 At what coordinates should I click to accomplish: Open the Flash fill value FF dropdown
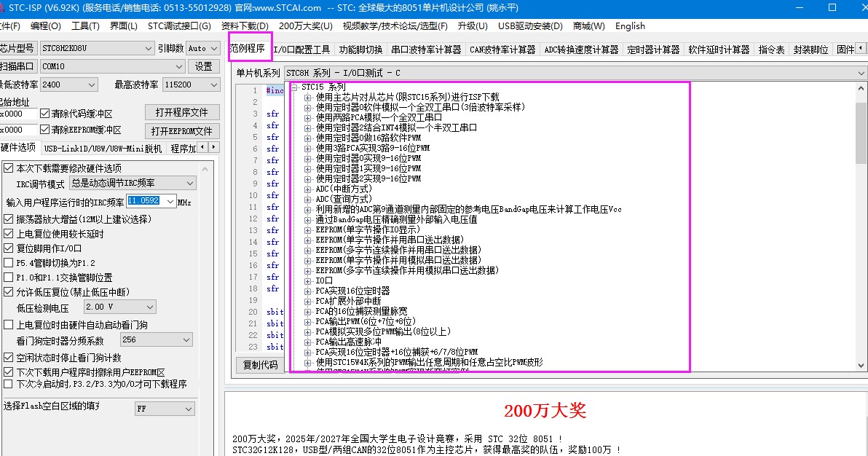coord(165,409)
